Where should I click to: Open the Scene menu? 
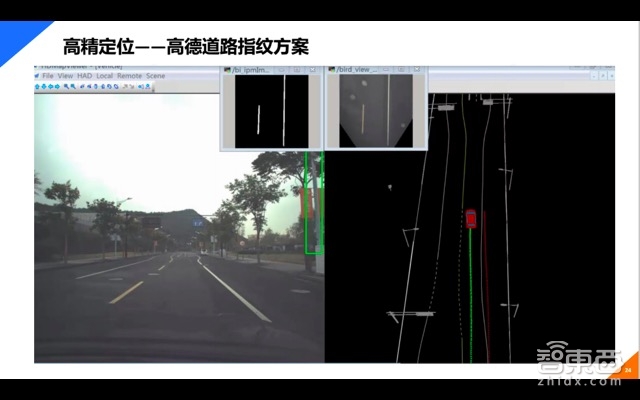tap(156, 76)
